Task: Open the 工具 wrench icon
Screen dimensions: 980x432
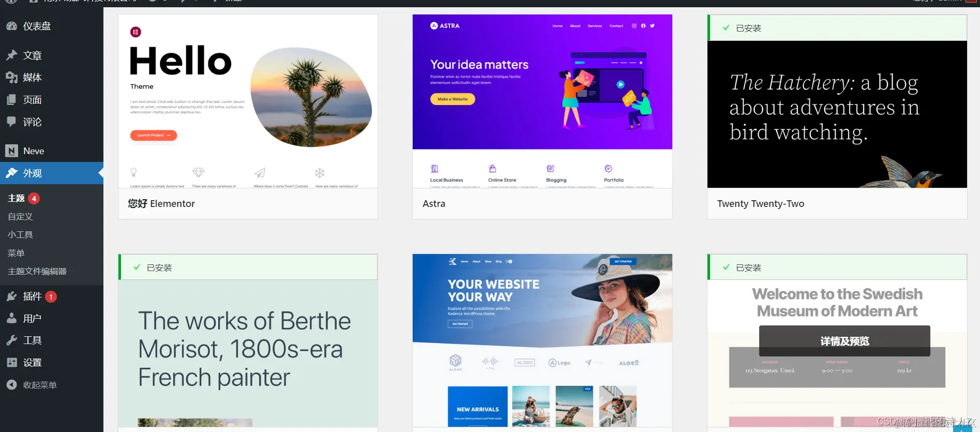Action: (x=11, y=340)
